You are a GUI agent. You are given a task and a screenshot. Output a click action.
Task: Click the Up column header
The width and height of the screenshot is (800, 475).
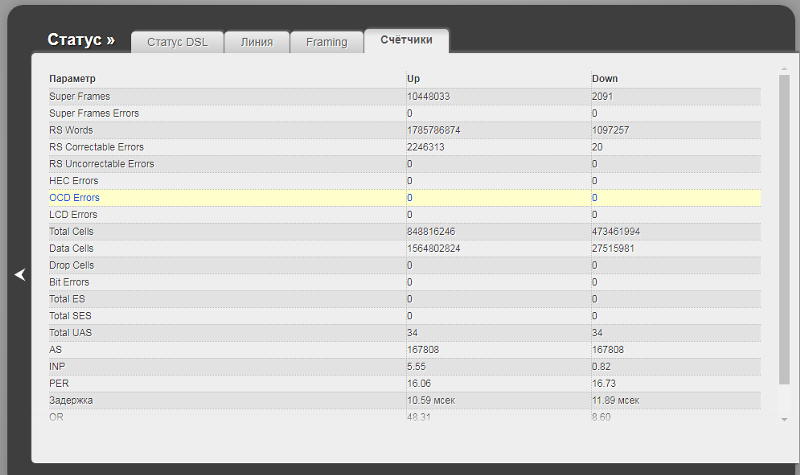pos(413,78)
